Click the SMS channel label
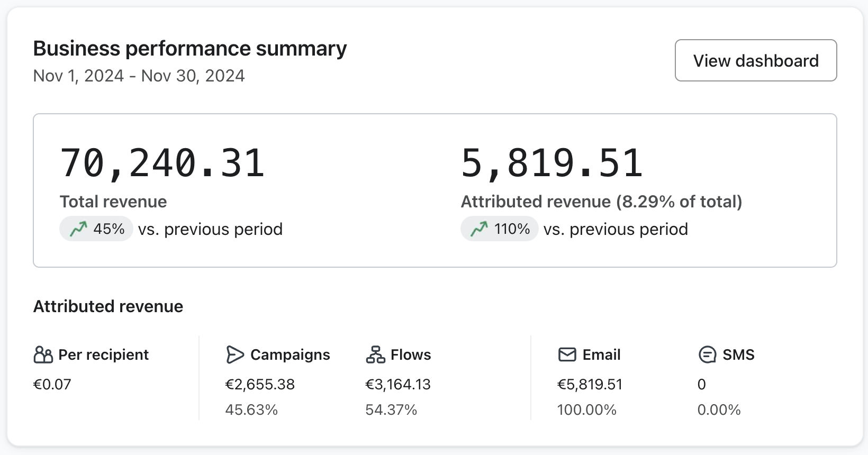 point(738,354)
